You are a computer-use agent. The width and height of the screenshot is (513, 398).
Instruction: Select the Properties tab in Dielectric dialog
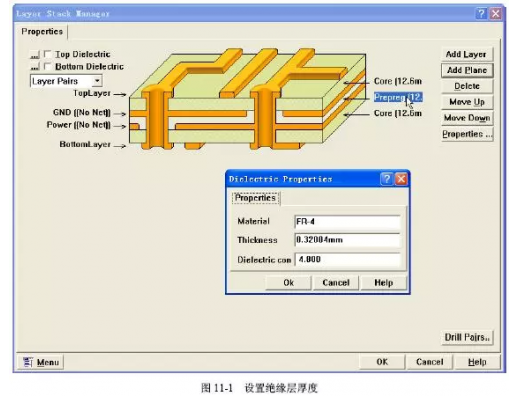click(x=255, y=198)
